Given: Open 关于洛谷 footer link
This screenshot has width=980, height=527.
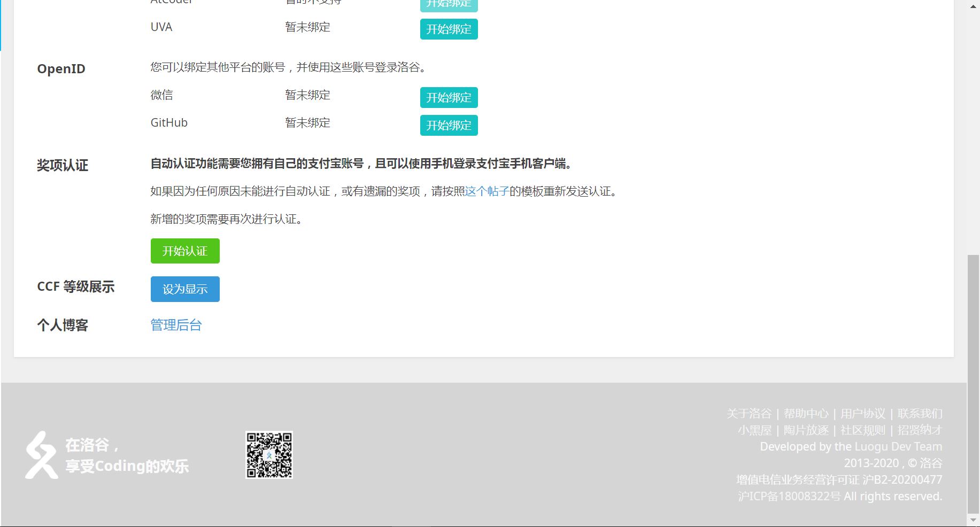Looking at the screenshot, I should coord(750,413).
